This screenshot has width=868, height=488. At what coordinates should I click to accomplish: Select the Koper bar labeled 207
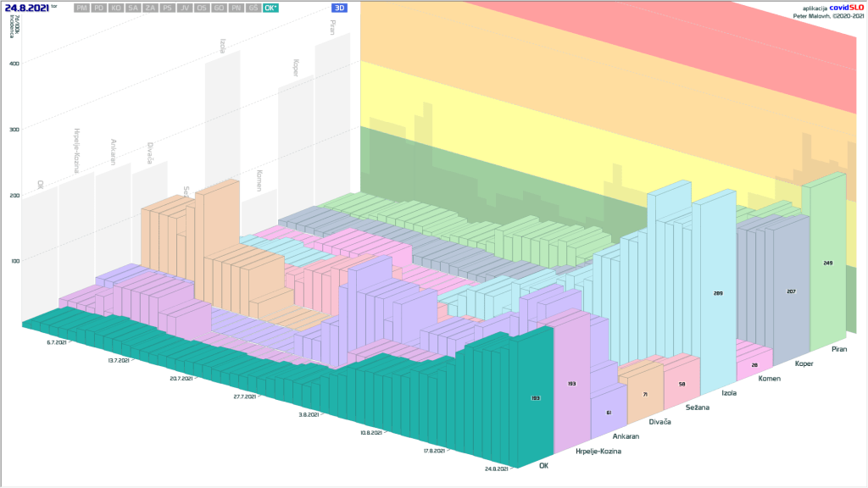[x=791, y=291]
